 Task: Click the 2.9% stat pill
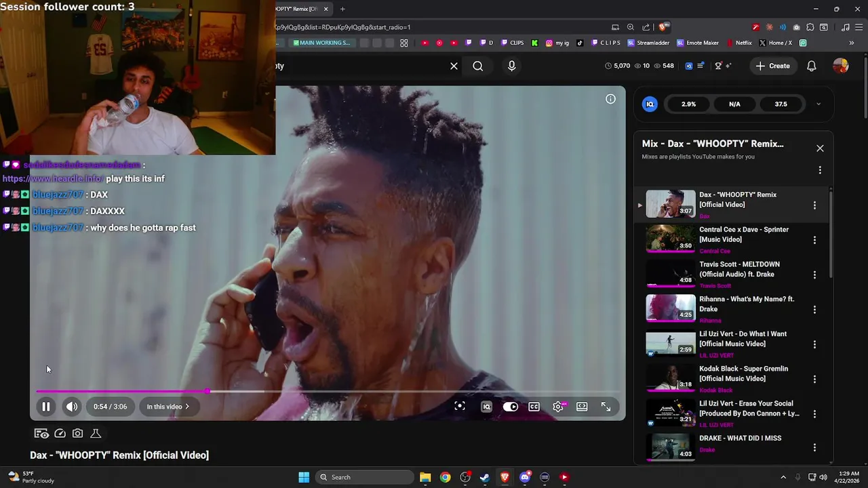point(688,104)
